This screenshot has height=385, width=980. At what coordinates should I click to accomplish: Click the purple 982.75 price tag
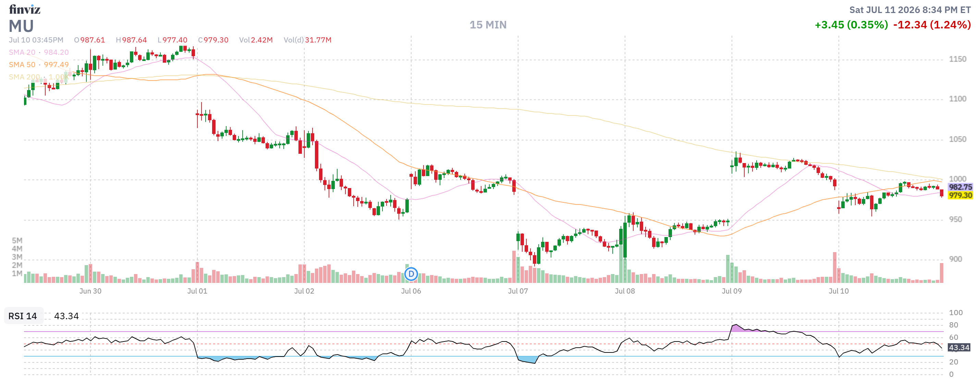[960, 187]
